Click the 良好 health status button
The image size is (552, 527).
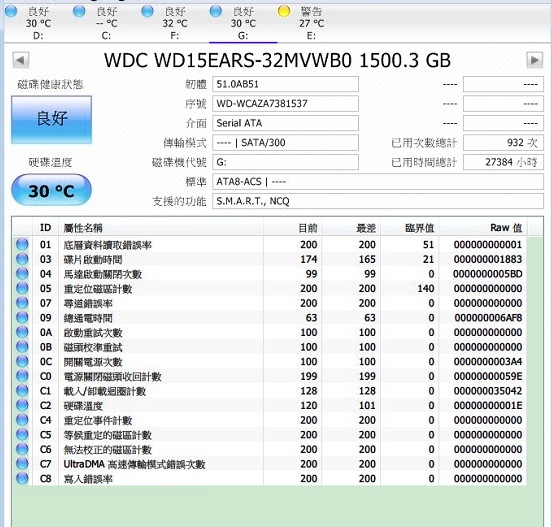tap(51, 120)
